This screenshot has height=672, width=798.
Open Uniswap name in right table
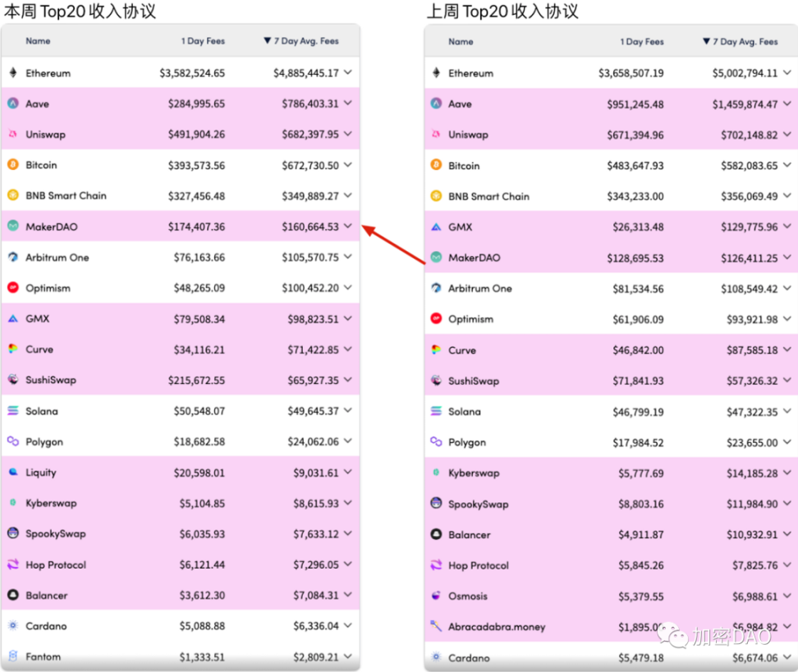click(x=468, y=135)
